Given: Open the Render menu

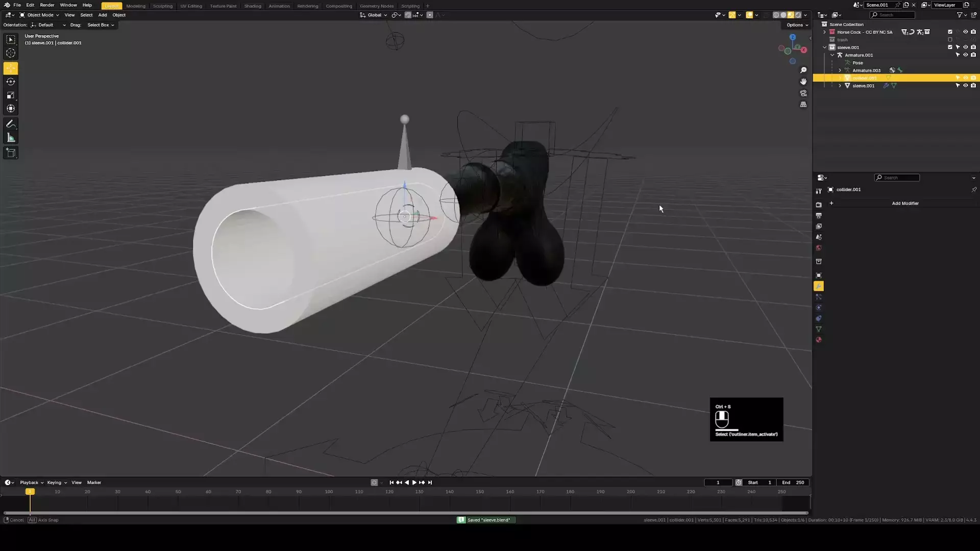Looking at the screenshot, I should 47,5.
